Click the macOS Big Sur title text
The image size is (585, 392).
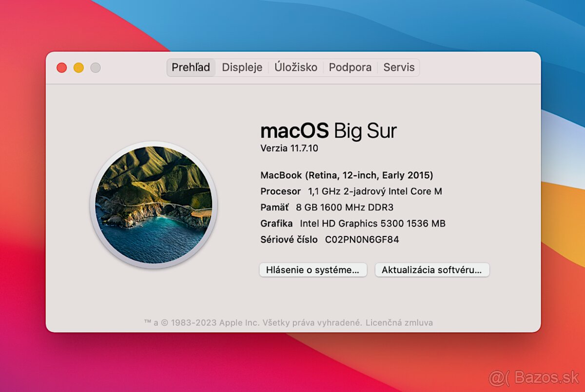click(329, 130)
